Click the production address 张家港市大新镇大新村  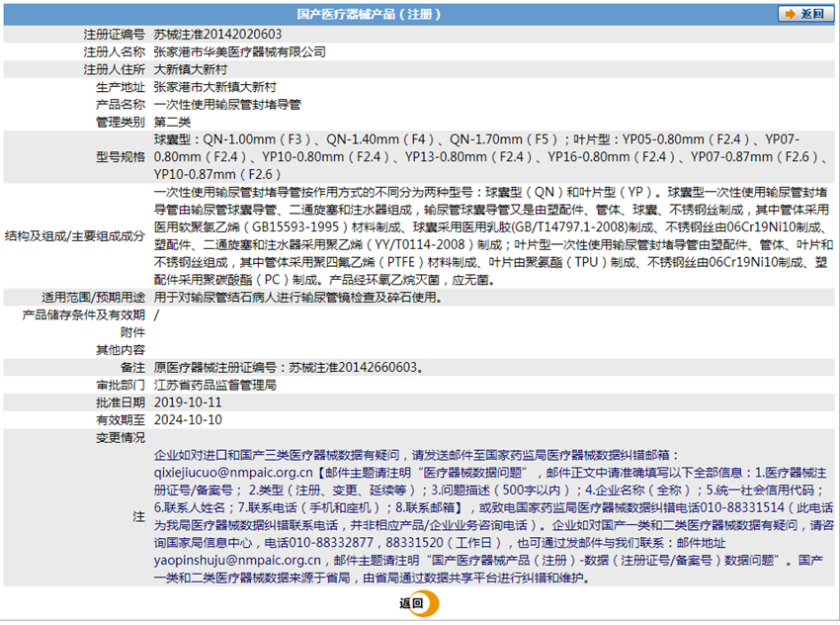pyautogui.click(x=214, y=87)
